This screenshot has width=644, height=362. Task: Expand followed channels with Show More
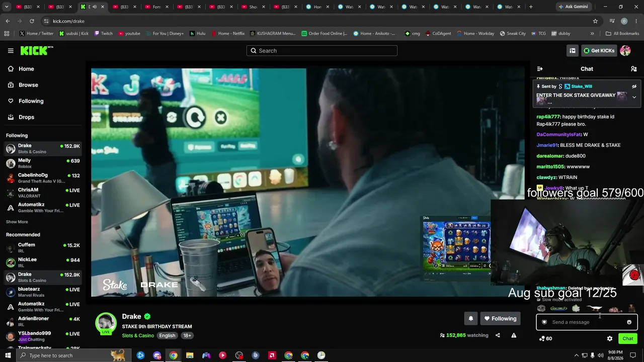[x=17, y=222]
